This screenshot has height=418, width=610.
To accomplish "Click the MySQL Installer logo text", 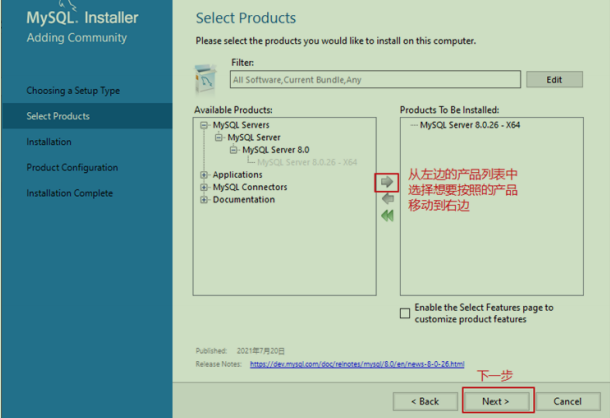I will [82, 18].
